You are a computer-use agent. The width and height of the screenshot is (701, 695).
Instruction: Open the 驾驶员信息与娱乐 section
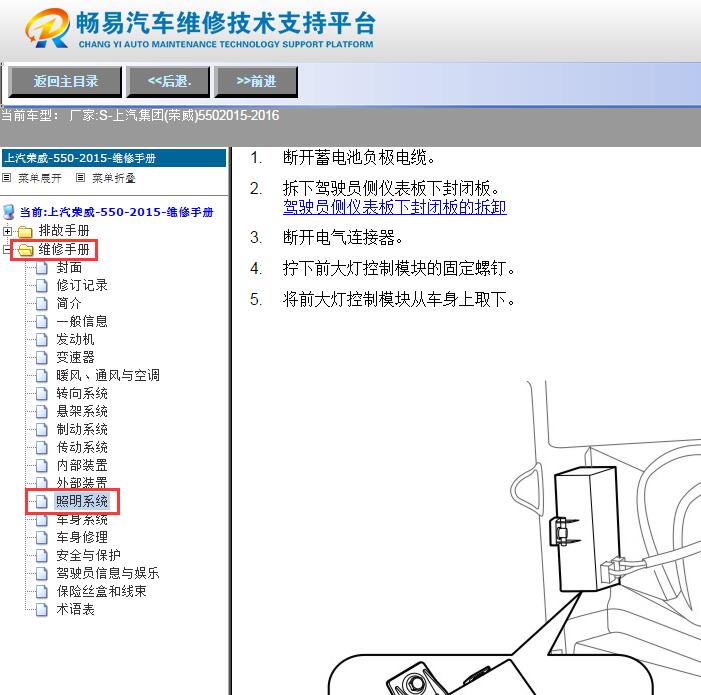click(108, 573)
